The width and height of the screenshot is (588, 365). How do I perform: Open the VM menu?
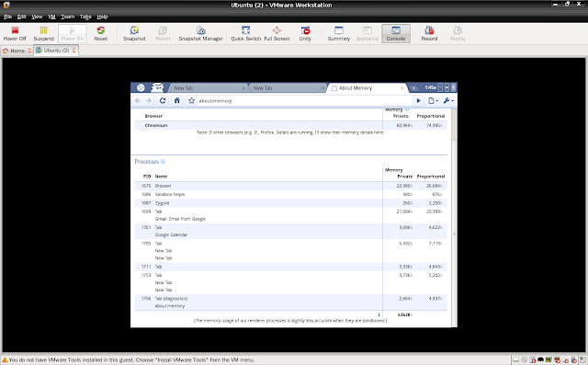[51, 17]
